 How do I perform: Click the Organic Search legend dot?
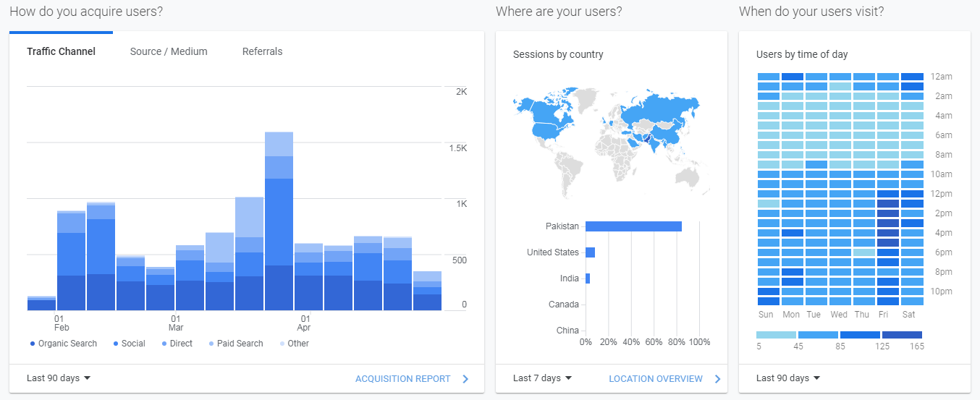pos(33,344)
